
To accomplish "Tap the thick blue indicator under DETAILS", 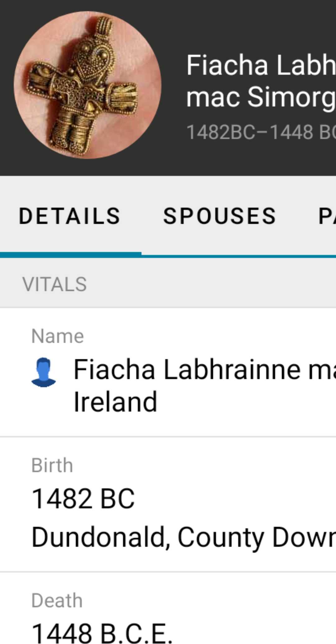I will coord(71,254).
